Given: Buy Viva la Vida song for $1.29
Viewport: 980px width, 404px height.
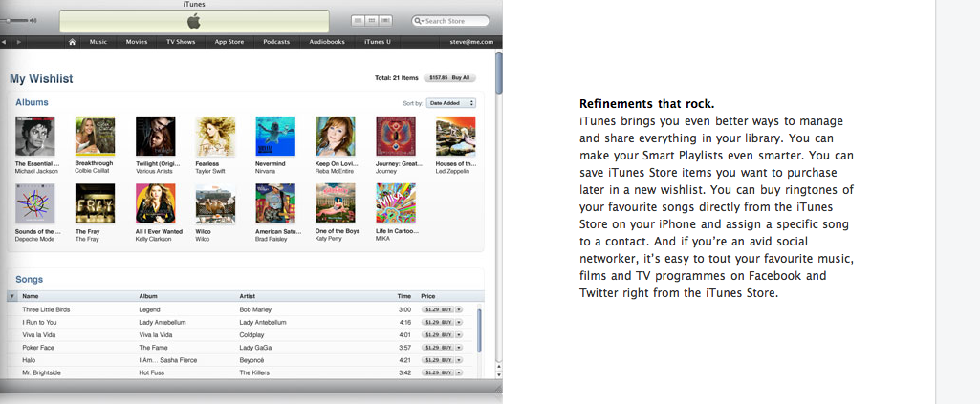Looking at the screenshot, I should [x=438, y=334].
